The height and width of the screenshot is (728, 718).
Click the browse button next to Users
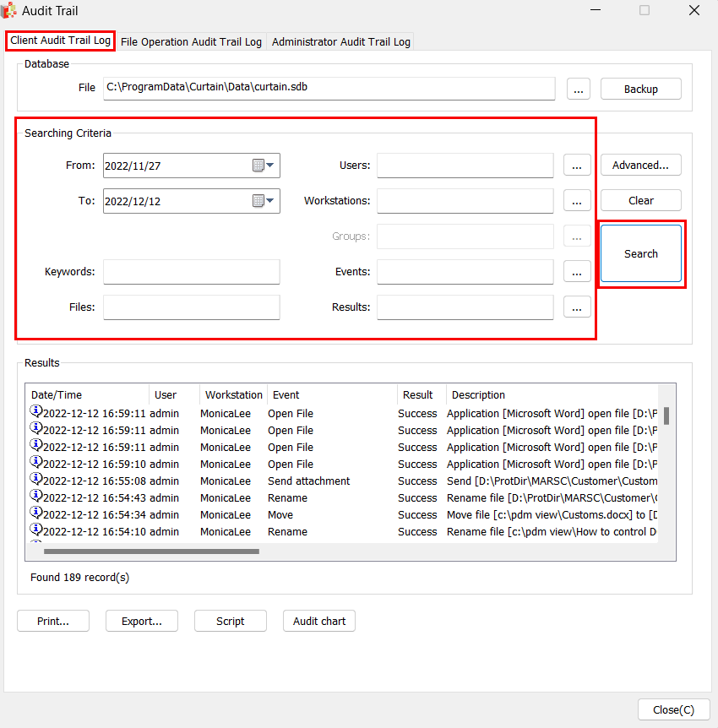[x=576, y=166]
